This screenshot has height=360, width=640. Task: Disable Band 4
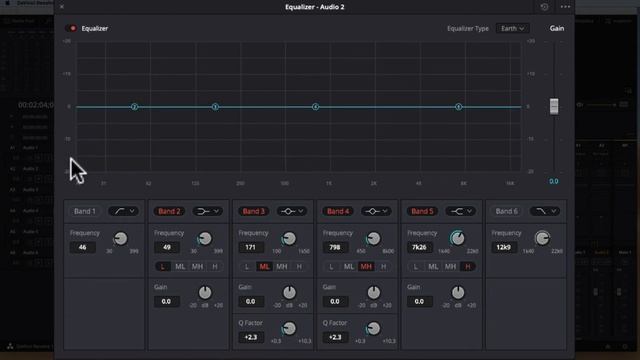[x=338, y=211]
